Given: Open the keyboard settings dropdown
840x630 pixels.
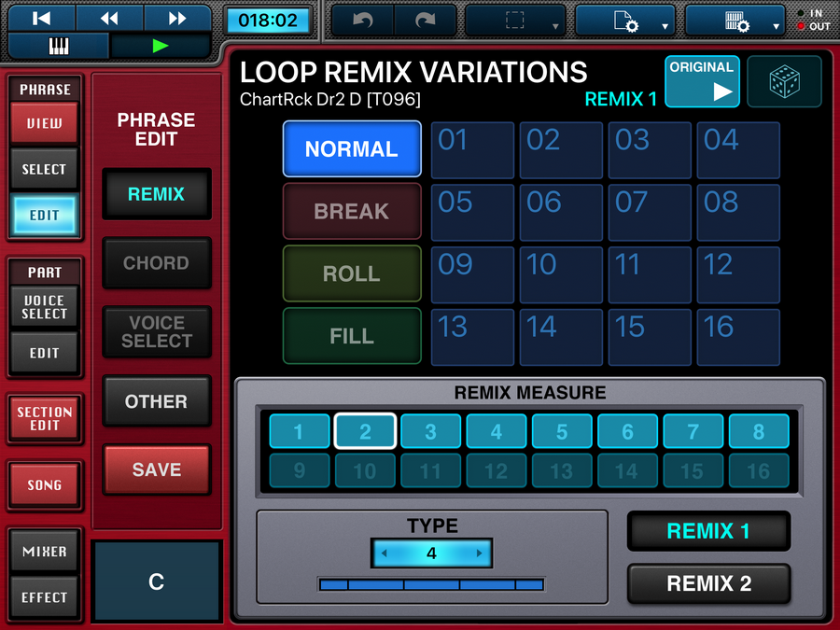Looking at the screenshot, I should click(x=735, y=21).
